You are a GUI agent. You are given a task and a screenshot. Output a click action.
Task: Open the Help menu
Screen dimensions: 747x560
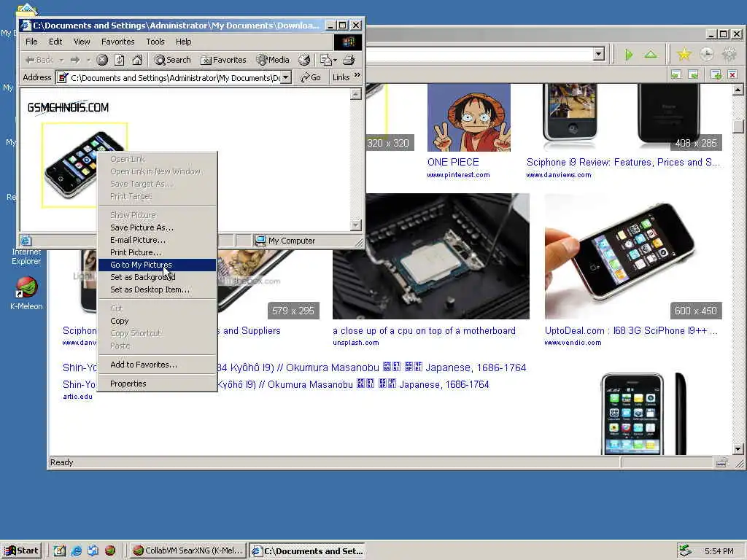pyautogui.click(x=183, y=42)
